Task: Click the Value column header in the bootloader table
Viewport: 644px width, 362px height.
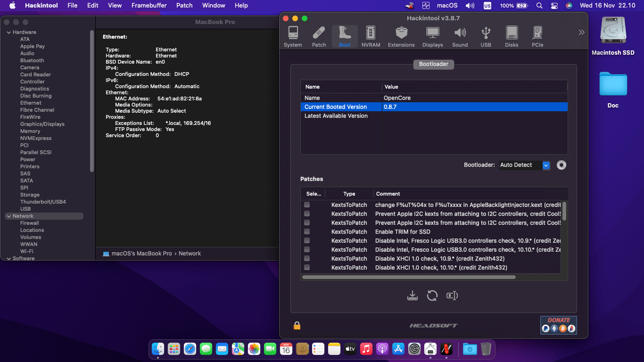Action: point(474,87)
